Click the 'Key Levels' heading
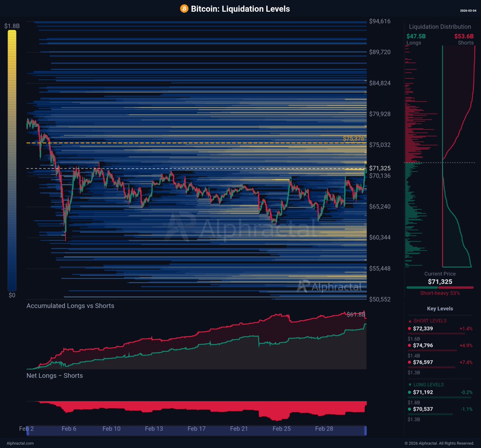Screen dimensions: 481x448 (x=440, y=308)
